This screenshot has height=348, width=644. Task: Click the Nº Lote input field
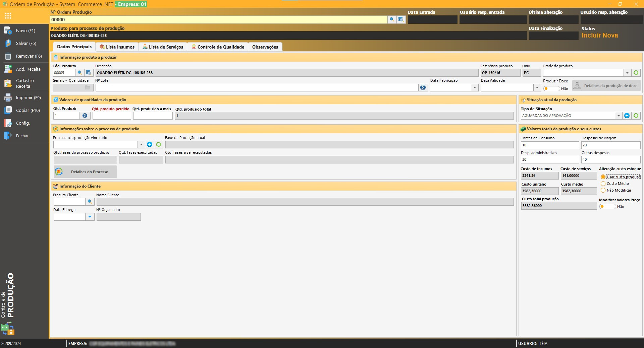click(257, 87)
